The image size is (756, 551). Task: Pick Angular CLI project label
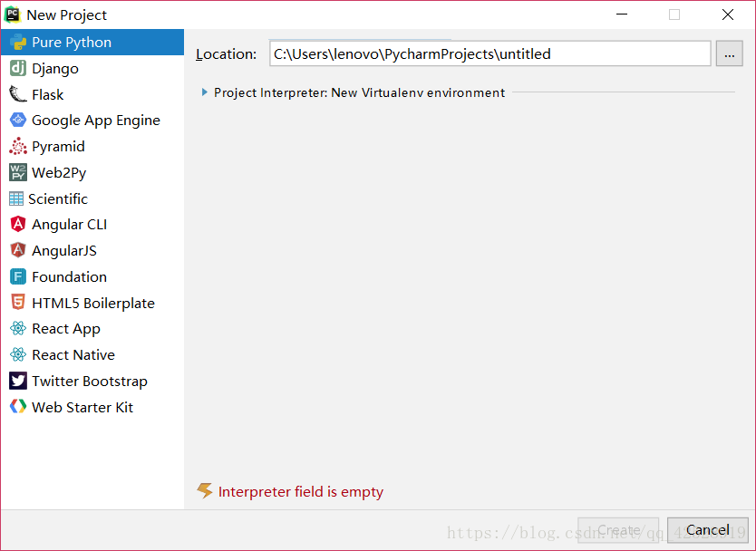(x=70, y=224)
